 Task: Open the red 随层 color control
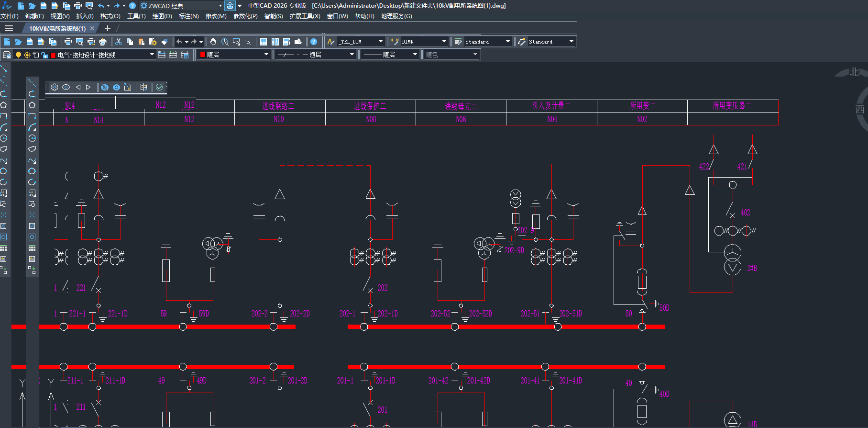(234, 55)
